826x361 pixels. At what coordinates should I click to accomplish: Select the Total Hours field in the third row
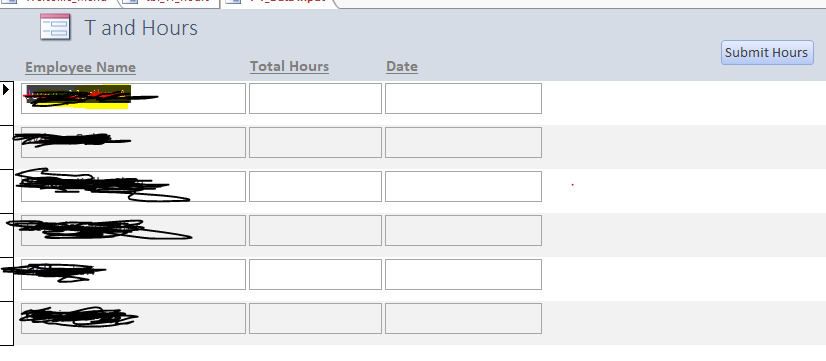click(315, 186)
